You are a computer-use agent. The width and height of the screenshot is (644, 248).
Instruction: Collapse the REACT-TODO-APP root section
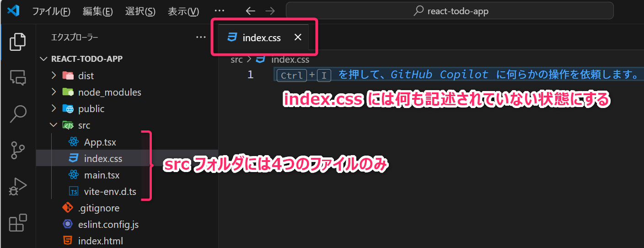[x=44, y=59]
